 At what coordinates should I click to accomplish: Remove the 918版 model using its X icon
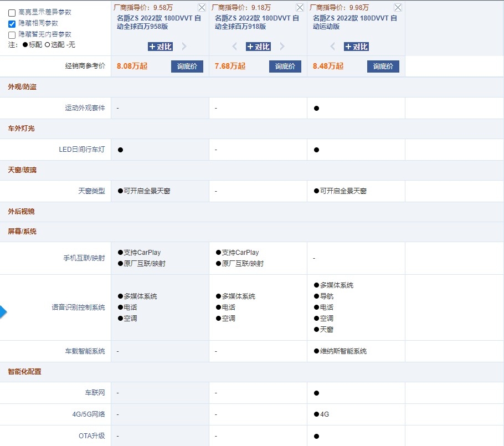(300, 8)
